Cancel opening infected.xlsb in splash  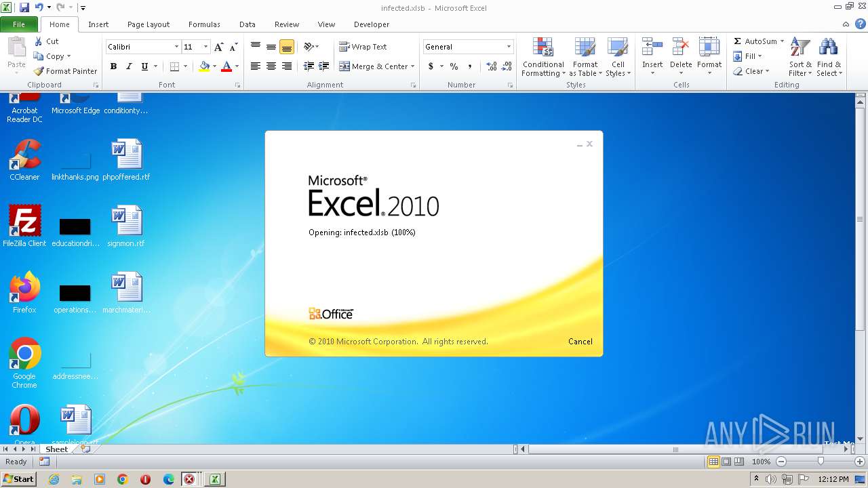pyautogui.click(x=580, y=342)
